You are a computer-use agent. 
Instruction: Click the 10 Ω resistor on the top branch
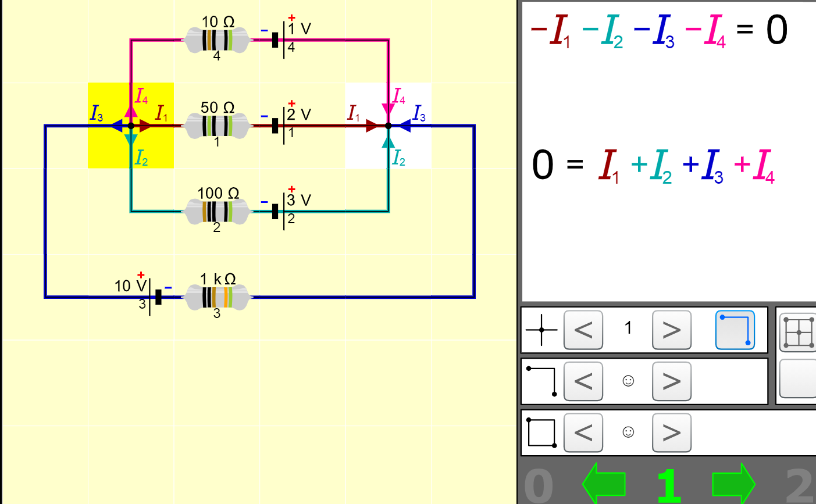(x=217, y=40)
